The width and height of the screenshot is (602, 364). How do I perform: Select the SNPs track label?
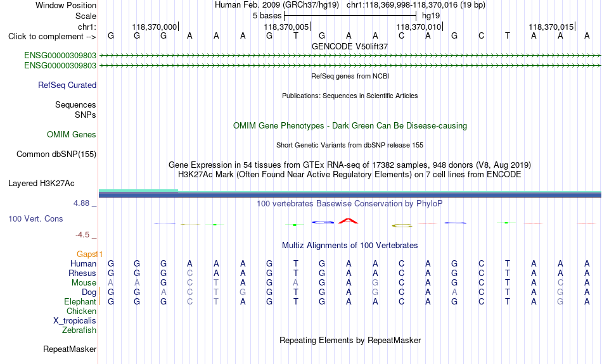coord(86,115)
